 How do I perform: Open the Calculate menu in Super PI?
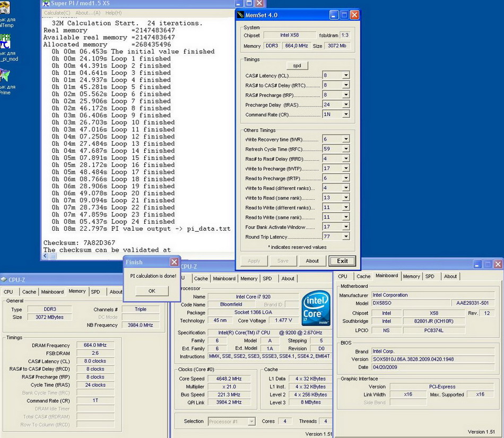(57, 13)
